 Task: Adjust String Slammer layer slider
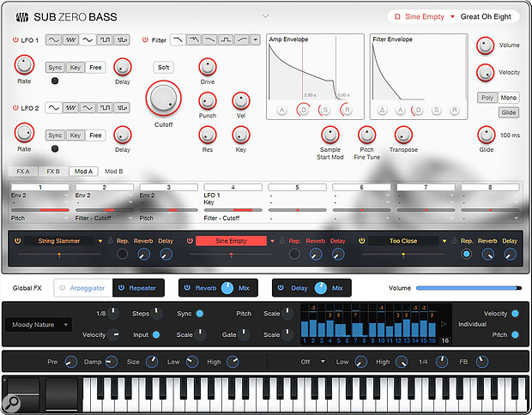[59, 254]
